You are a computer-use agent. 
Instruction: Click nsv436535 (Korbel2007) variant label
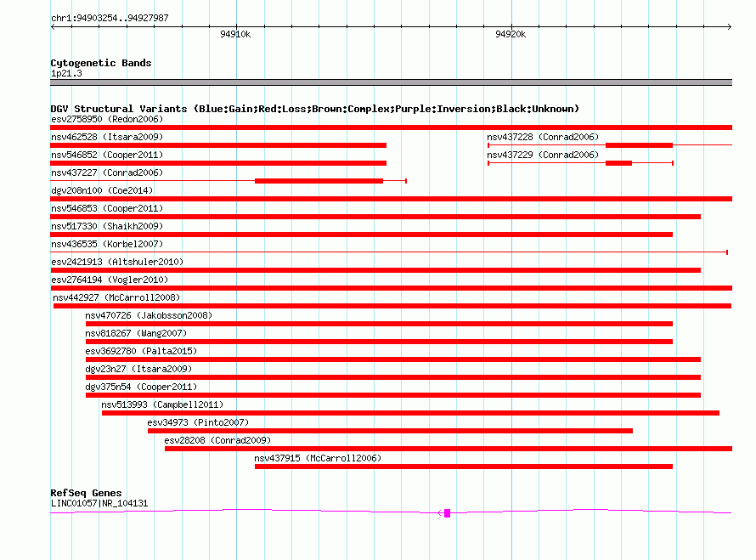107,244
